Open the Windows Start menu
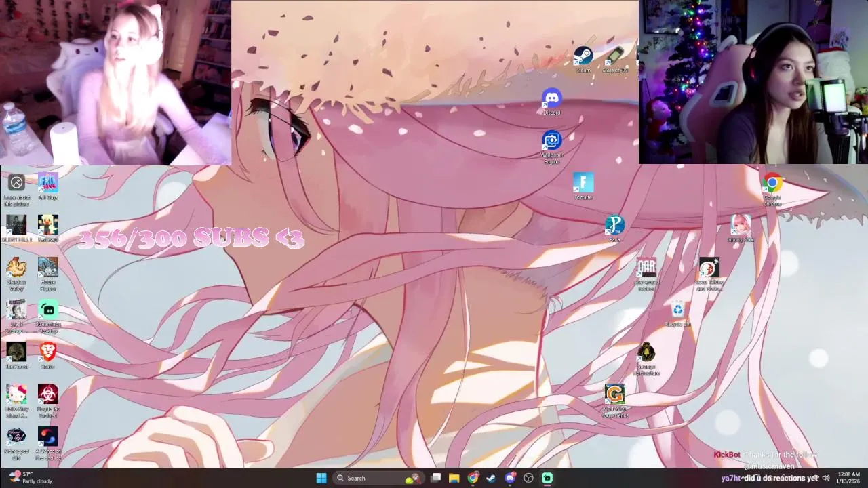The height and width of the screenshot is (488, 868). point(321,478)
